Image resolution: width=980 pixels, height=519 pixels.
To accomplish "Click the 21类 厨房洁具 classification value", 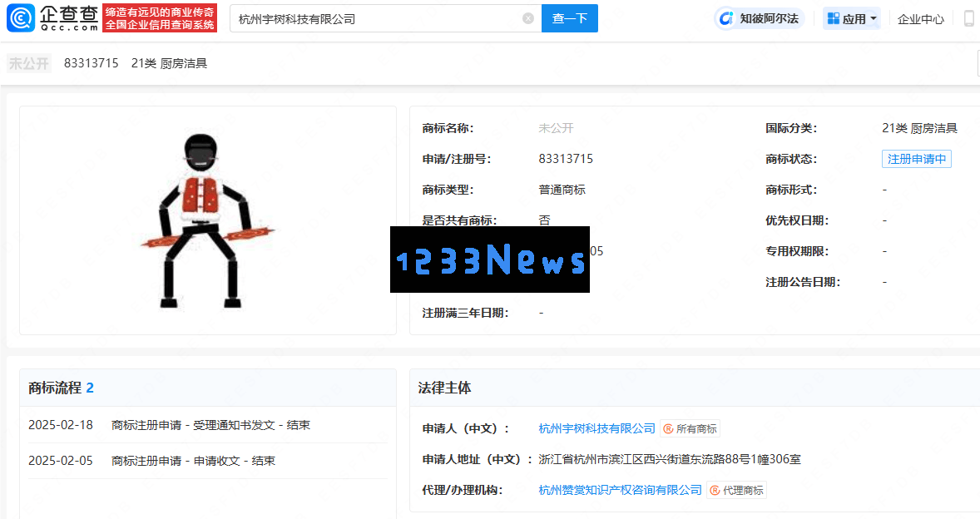I will pos(919,128).
